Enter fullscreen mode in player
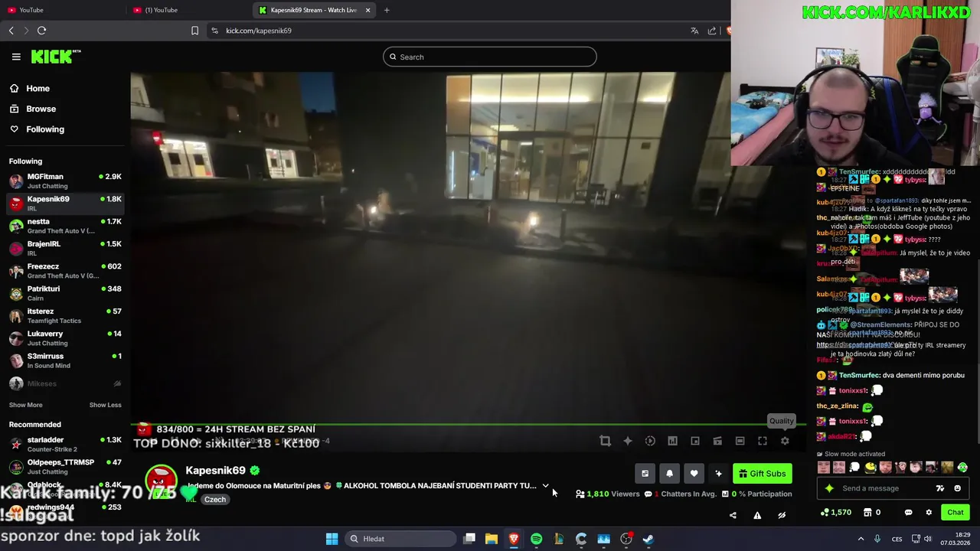This screenshot has width=980, height=551. pyautogui.click(x=763, y=441)
